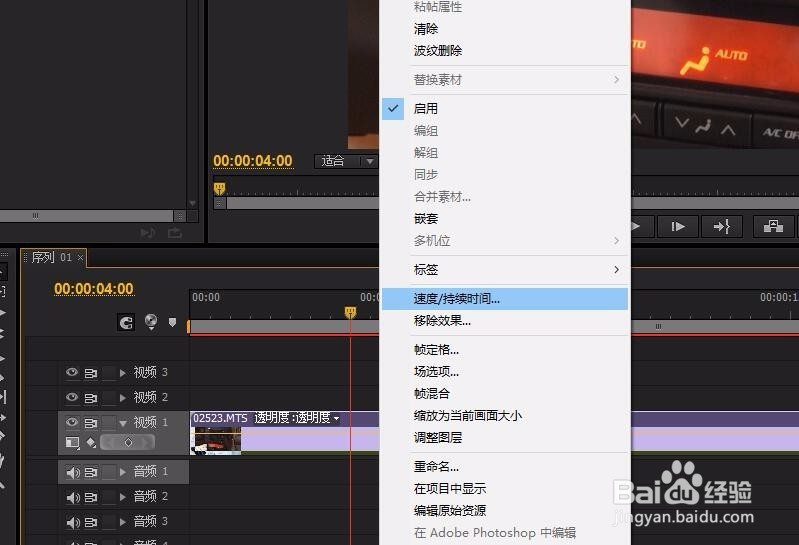Choose 重命名... menu entry

point(504,466)
